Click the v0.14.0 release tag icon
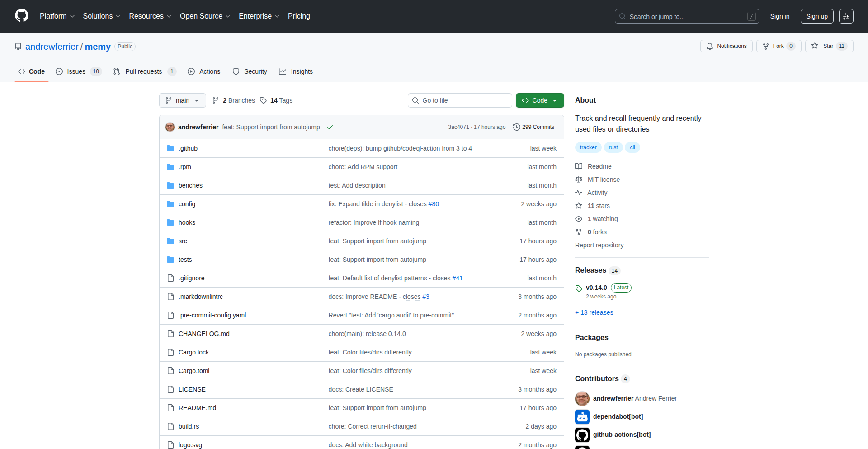The image size is (868, 449). pos(579,288)
